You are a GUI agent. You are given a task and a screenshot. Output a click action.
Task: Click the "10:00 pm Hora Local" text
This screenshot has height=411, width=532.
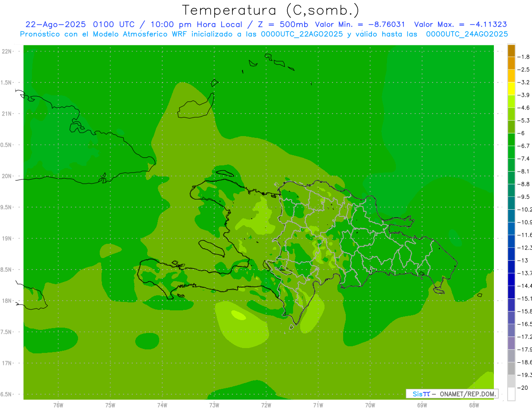point(196,24)
